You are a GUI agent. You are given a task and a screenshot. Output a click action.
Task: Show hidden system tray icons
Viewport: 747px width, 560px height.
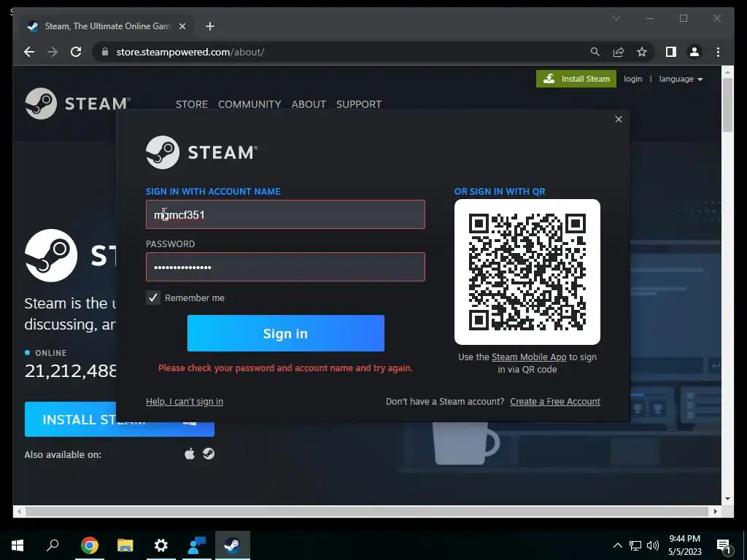pyautogui.click(x=617, y=545)
